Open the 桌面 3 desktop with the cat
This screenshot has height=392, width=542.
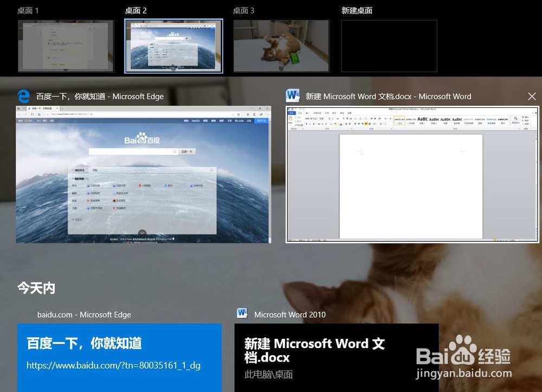pyautogui.click(x=281, y=46)
